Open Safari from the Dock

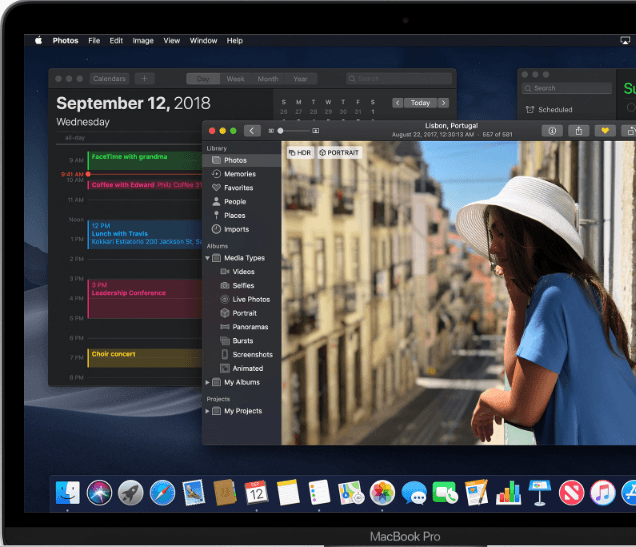[162, 492]
